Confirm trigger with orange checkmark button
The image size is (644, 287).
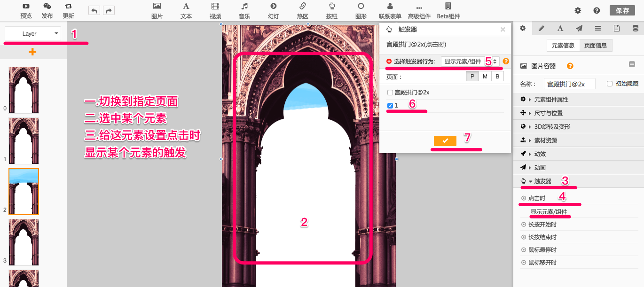tap(445, 140)
